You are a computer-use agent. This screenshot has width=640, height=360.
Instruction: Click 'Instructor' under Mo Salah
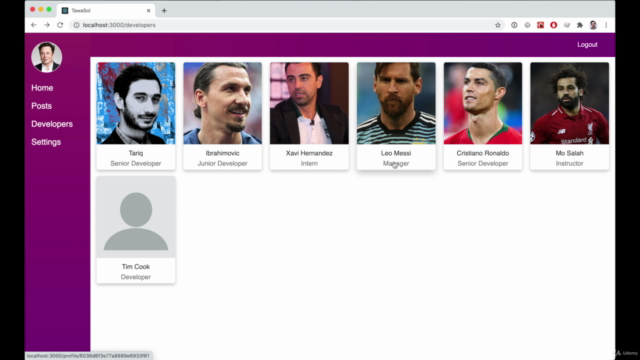coord(569,163)
